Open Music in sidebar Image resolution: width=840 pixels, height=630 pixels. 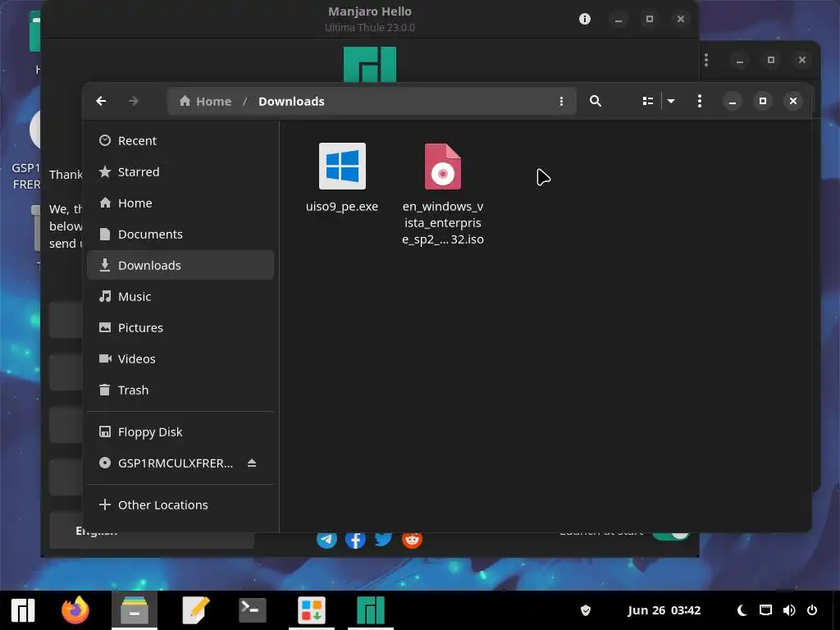tap(180, 296)
